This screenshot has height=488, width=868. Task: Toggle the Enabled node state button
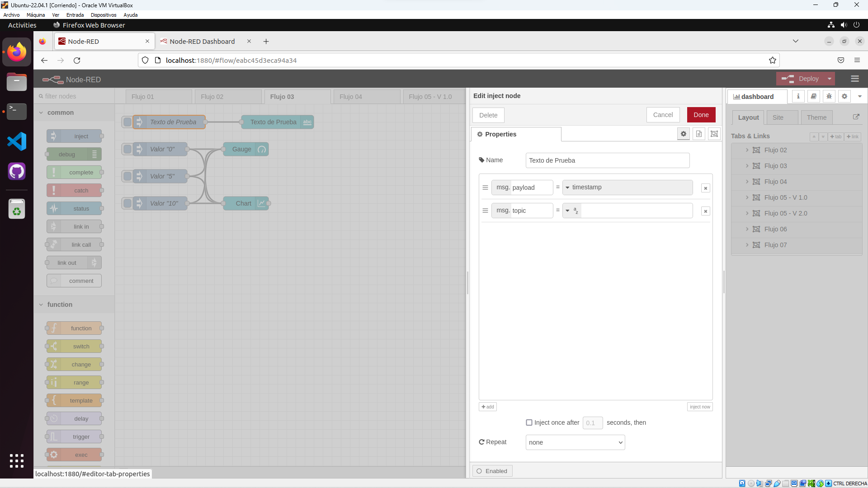point(492,471)
